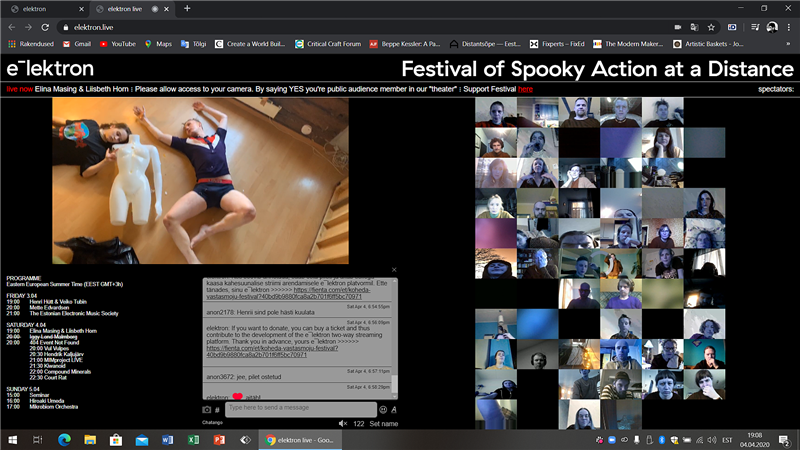Click the hashtag icon in chat
Viewport: 800px width, 450px height.
(x=217, y=410)
